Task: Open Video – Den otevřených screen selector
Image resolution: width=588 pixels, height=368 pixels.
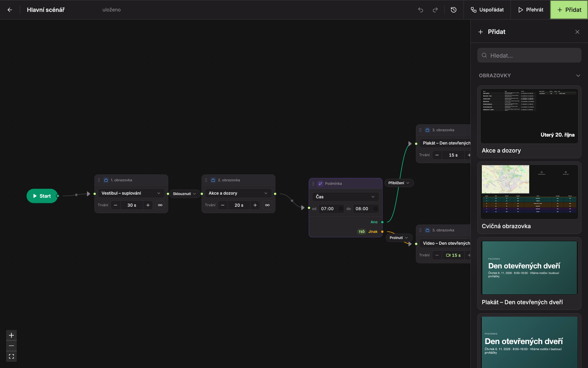Action: 445,243
